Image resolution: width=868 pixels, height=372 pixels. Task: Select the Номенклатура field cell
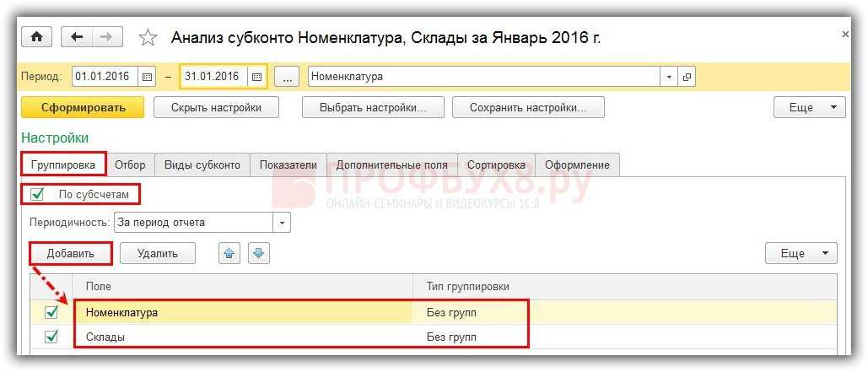[x=244, y=312]
